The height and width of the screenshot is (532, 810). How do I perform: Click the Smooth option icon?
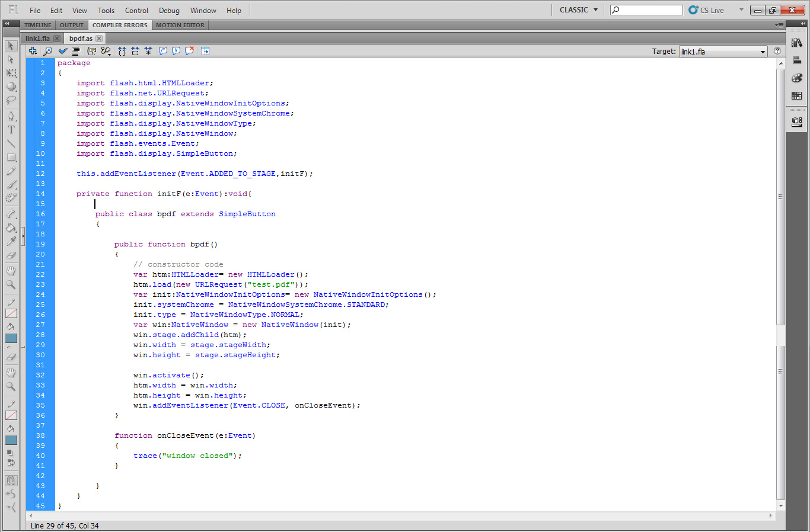click(x=11, y=493)
